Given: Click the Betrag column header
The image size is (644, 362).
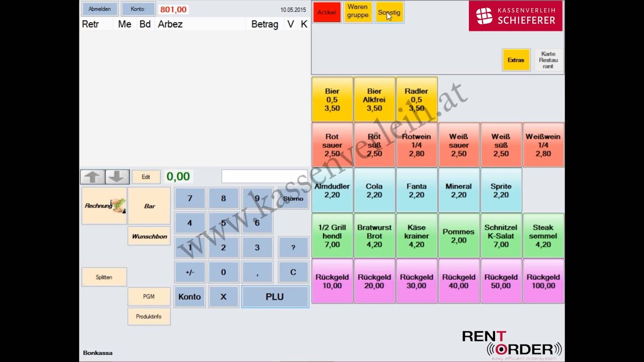Looking at the screenshot, I should 265,24.
